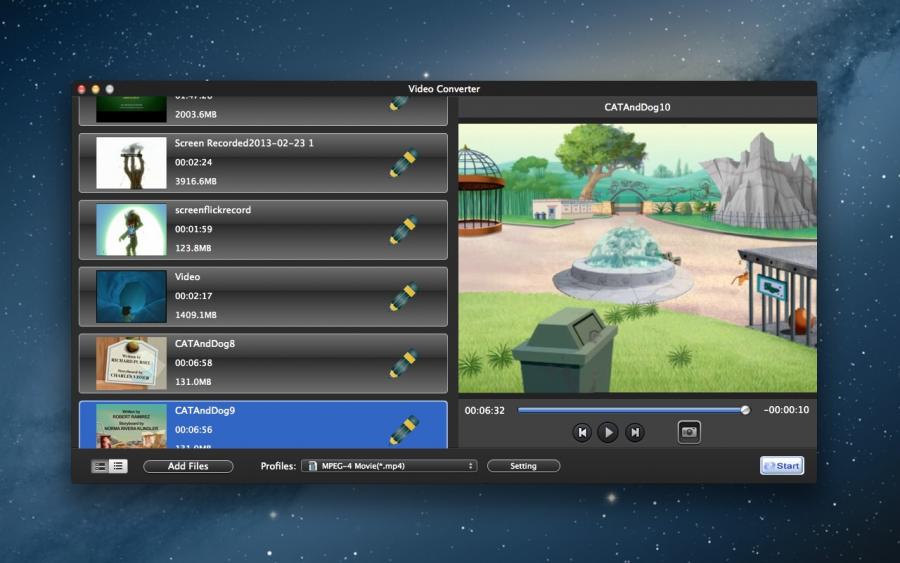Screen dimensions: 900x563
Task: Select the CATAndDog9 thumbnail
Action: coord(131,426)
